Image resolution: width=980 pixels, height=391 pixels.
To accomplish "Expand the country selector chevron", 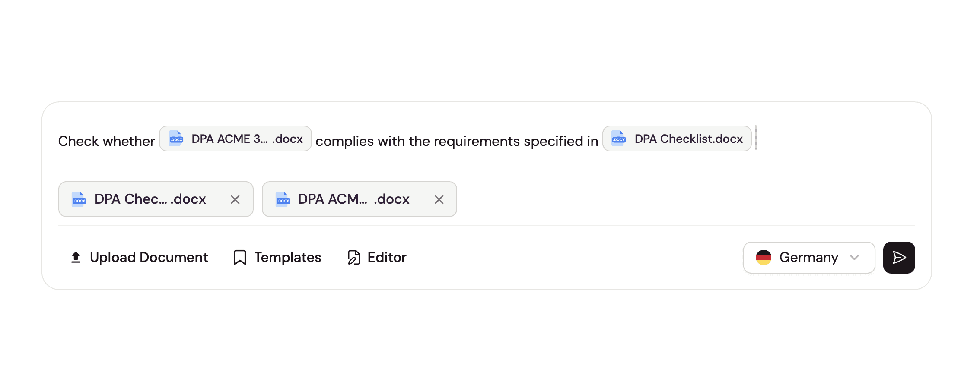I will click(854, 258).
